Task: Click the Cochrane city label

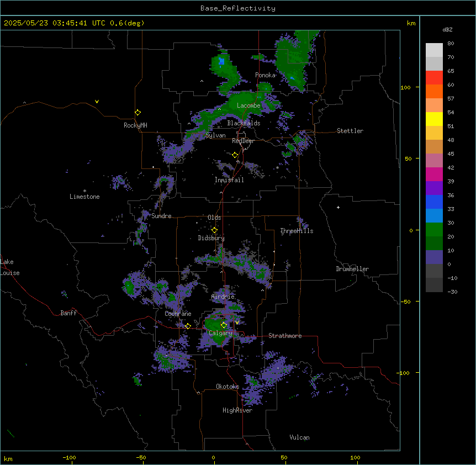Action: point(178,314)
